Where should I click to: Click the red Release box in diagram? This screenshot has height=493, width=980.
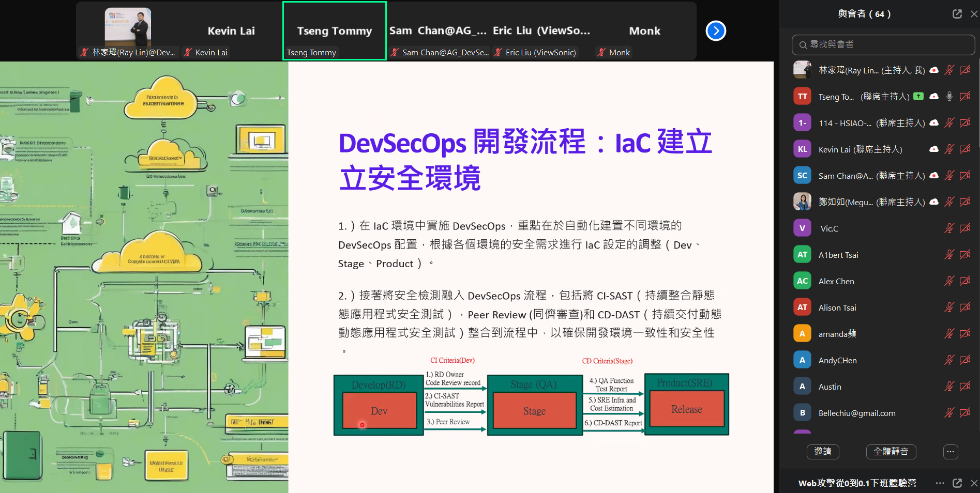[686, 409]
